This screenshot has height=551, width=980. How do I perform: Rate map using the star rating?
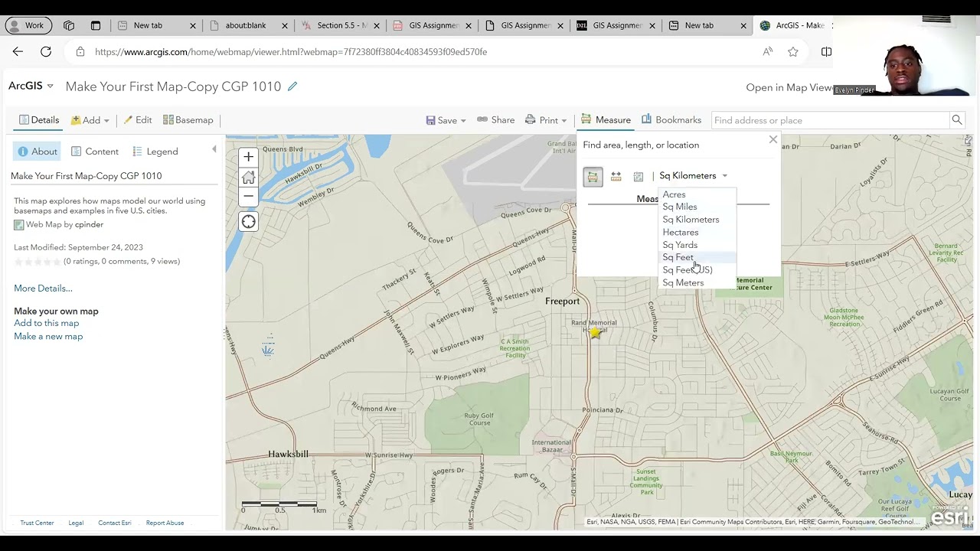[37, 262]
